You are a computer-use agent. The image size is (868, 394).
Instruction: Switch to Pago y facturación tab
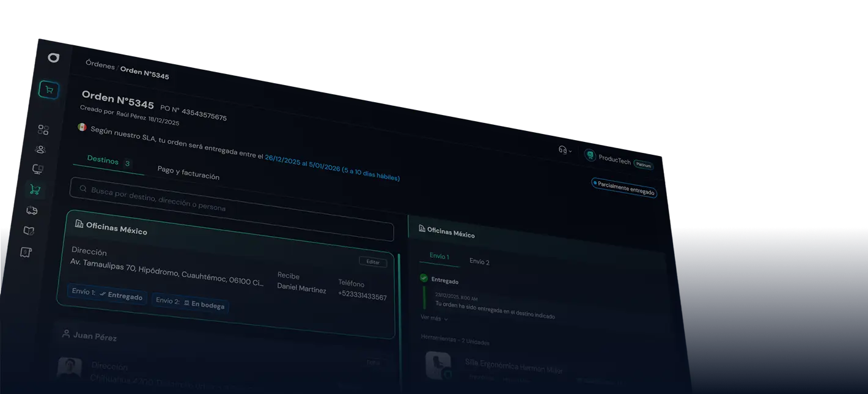188,173
